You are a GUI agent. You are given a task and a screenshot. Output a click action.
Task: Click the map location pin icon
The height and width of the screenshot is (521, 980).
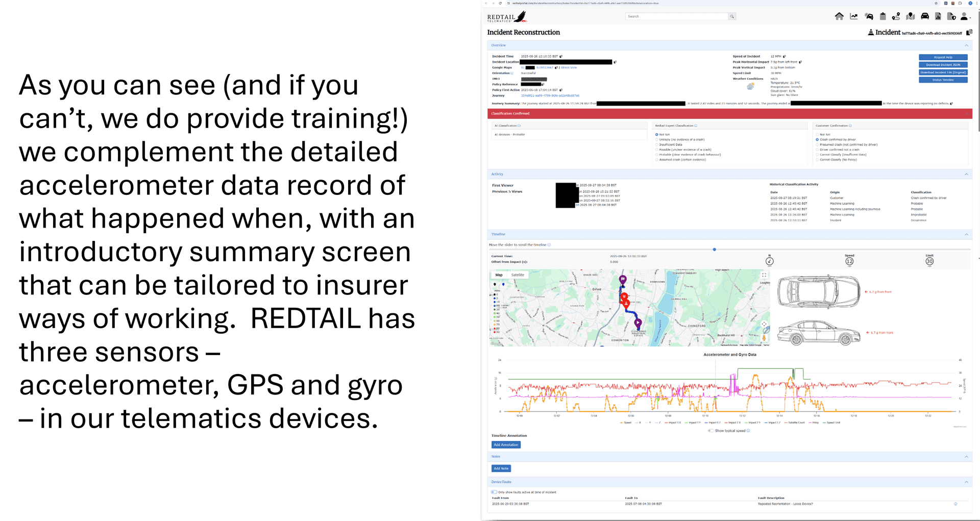click(910, 16)
